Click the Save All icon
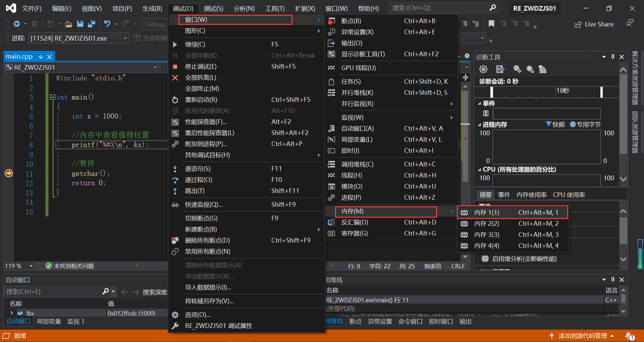This screenshot has width=644, height=342. [x=91, y=24]
